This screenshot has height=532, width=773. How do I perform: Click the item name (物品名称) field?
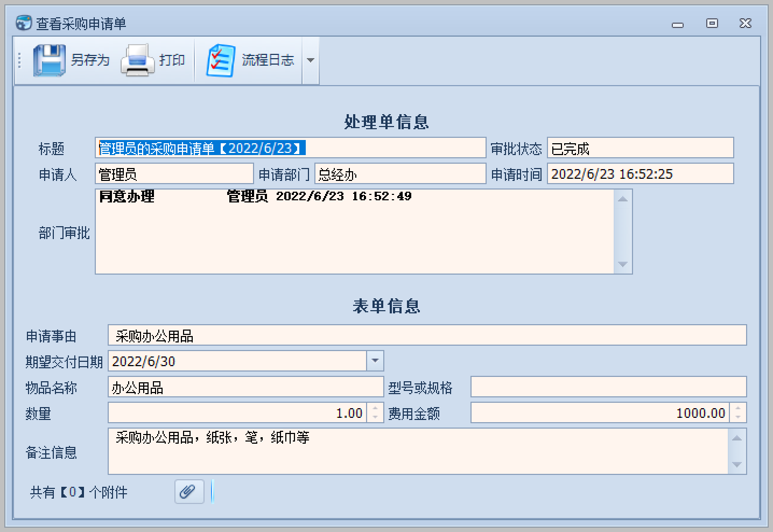click(245, 387)
